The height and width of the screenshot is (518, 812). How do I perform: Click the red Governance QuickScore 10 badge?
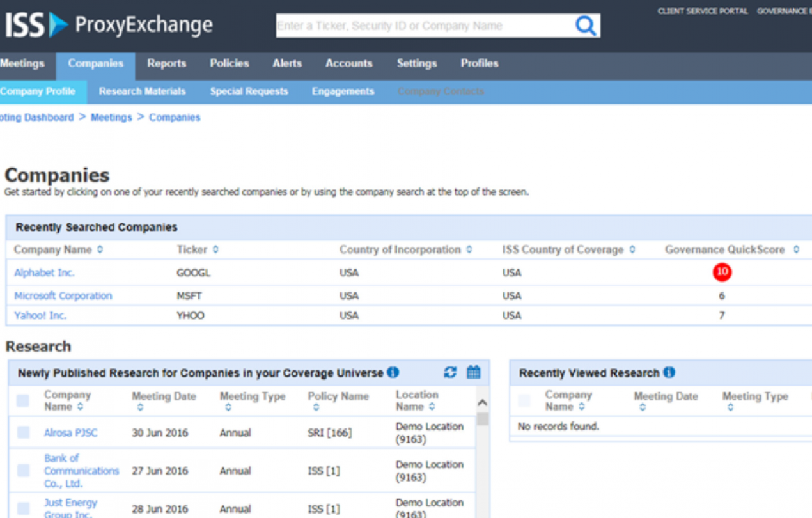tap(722, 272)
